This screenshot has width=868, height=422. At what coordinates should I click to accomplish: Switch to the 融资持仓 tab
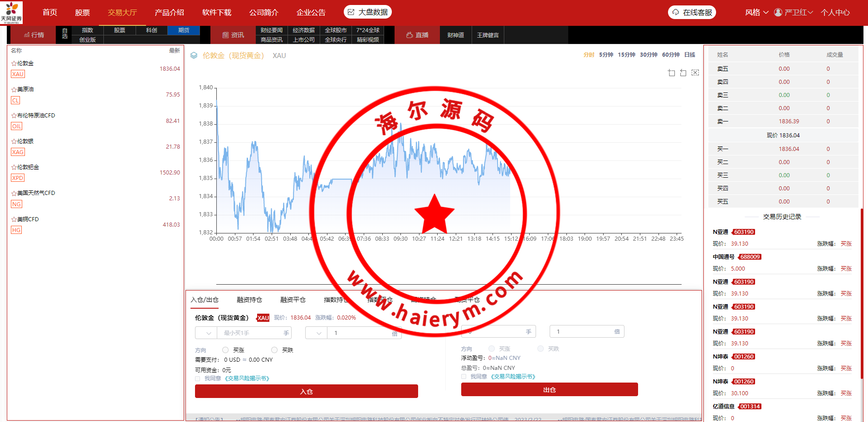click(249, 300)
